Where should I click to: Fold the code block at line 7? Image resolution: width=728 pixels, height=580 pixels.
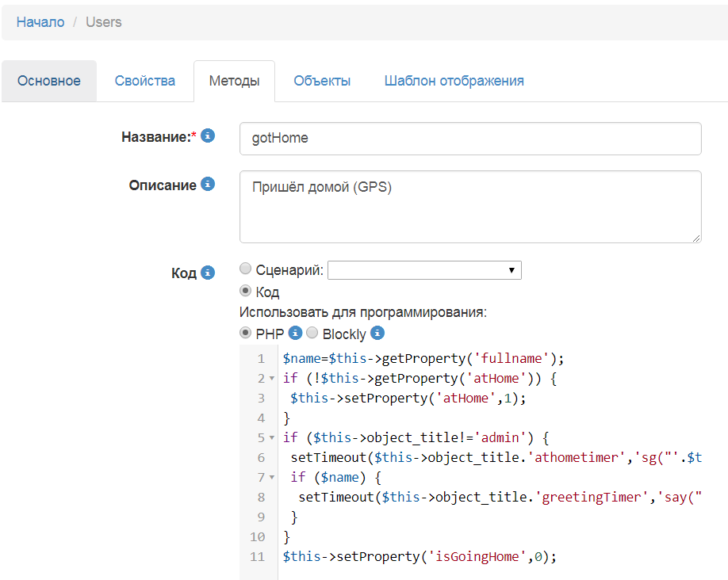point(272,478)
